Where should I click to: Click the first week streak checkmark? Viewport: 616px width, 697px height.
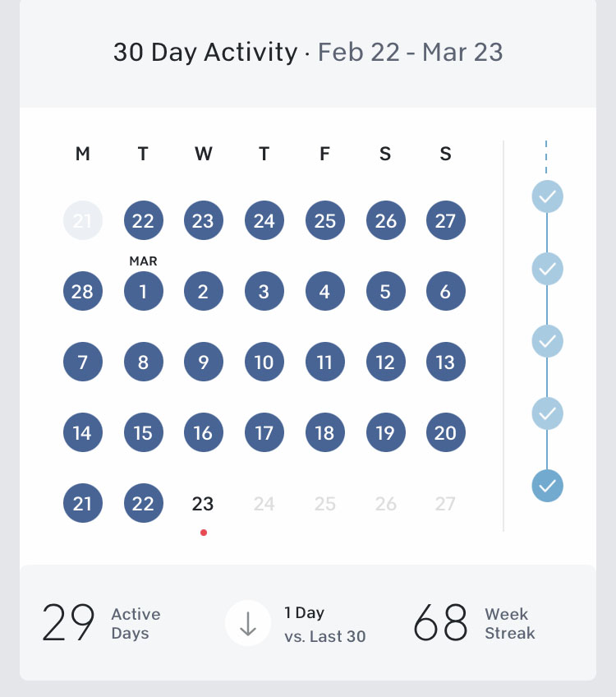(547, 196)
